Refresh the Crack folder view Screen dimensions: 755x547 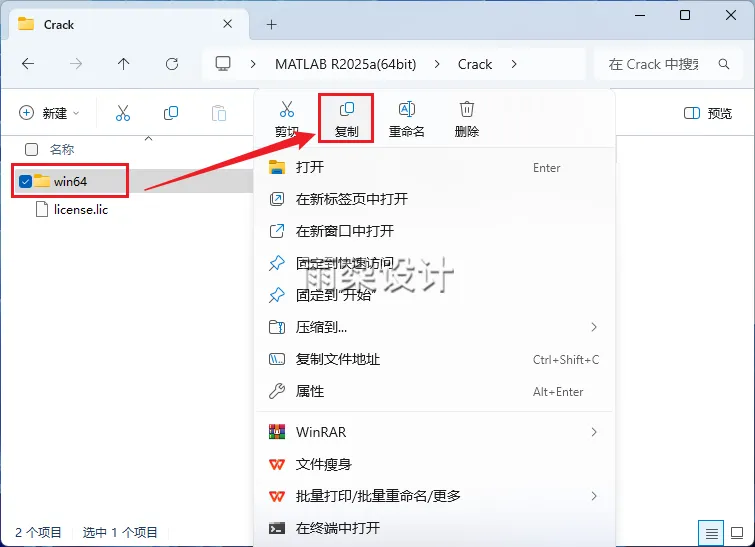172,64
